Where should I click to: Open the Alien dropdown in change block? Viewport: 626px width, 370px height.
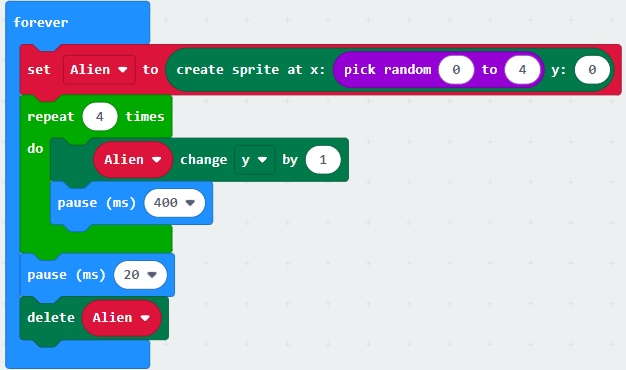pyautogui.click(x=133, y=160)
